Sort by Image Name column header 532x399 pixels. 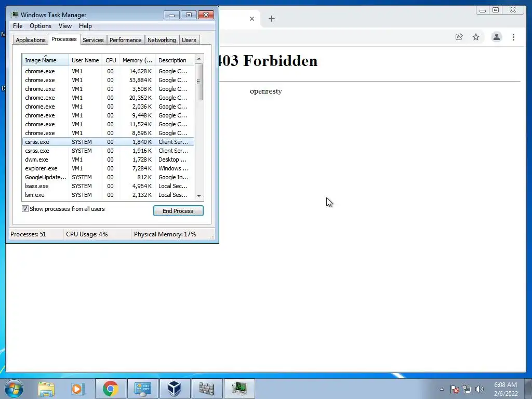click(x=46, y=60)
